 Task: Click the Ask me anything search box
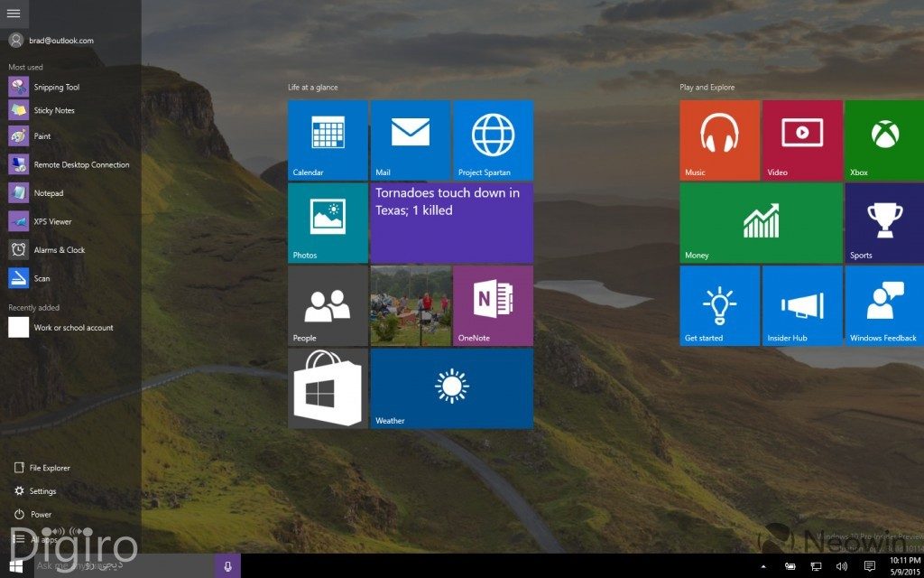point(123,566)
